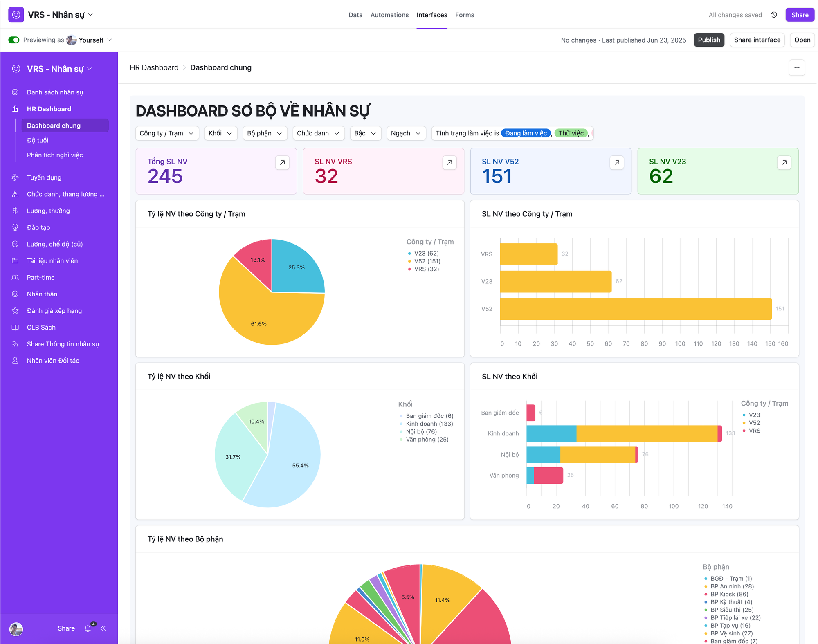
Task: Open the Bậc filter dropdown
Action: (365, 133)
